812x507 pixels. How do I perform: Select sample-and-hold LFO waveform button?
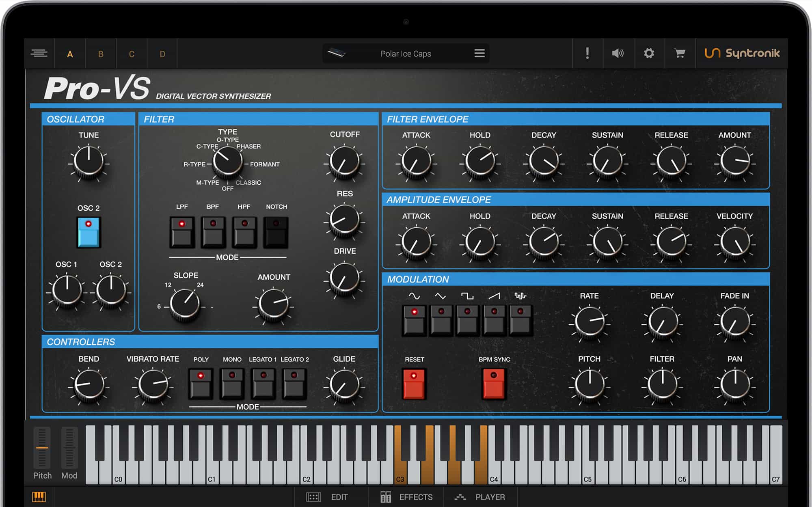click(520, 321)
